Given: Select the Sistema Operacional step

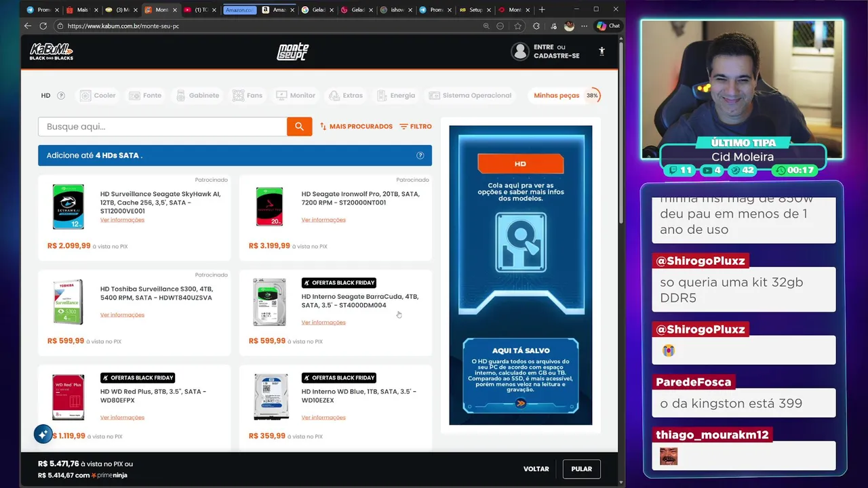Looking at the screenshot, I should [470, 96].
